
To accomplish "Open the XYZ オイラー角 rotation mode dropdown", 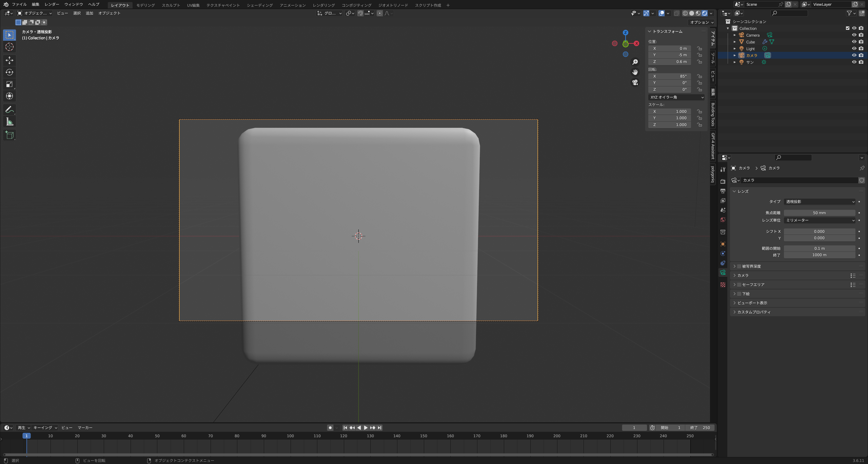I will (x=676, y=97).
